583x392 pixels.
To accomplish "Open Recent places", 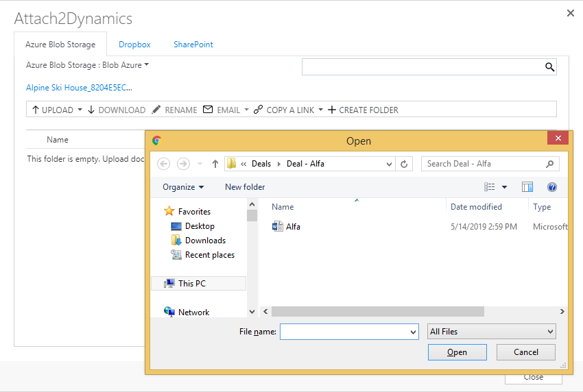I will click(210, 255).
